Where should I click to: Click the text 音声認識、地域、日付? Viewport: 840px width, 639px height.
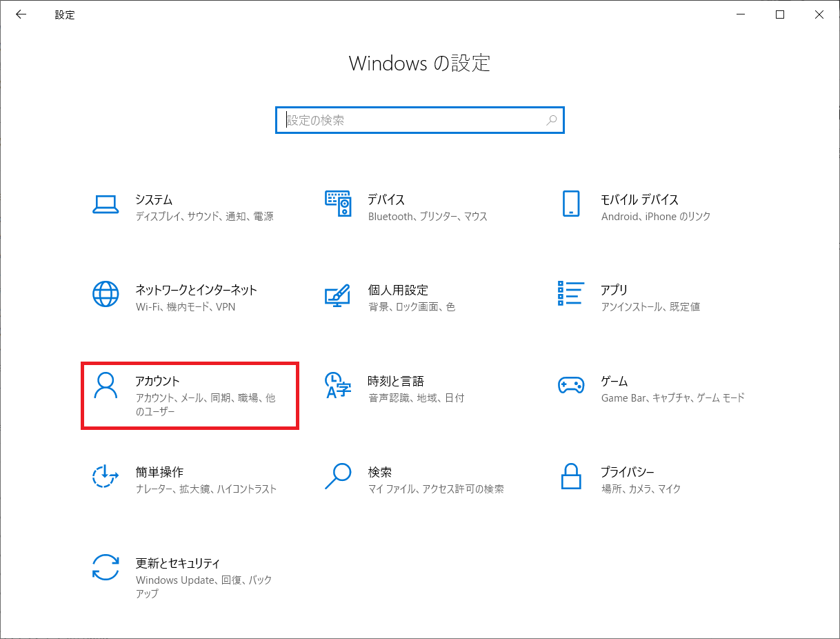click(x=416, y=397)
